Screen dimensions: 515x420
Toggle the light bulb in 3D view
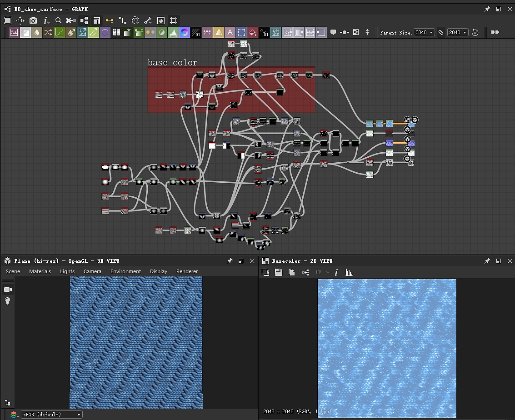pyautogui.click(x=8, y=301)
